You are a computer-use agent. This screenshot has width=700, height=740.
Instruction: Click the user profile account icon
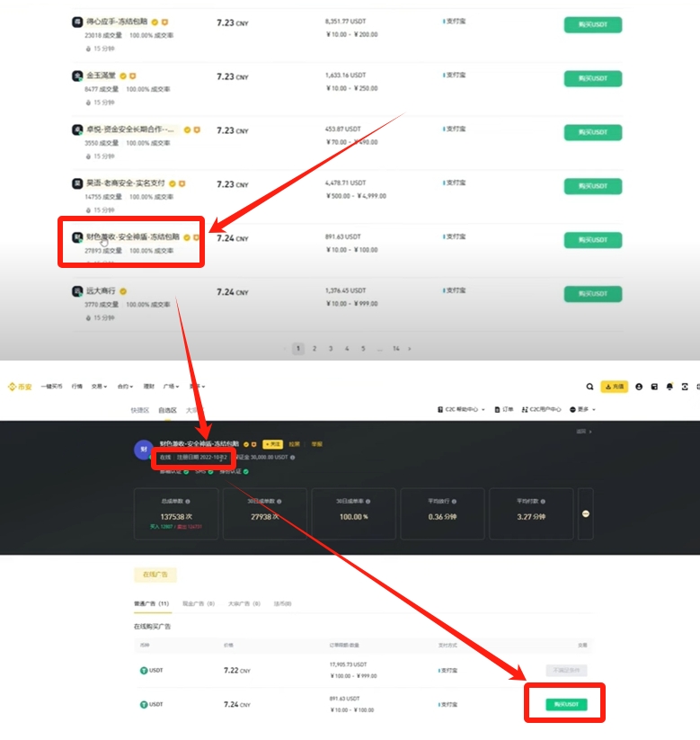pos(639,387)
